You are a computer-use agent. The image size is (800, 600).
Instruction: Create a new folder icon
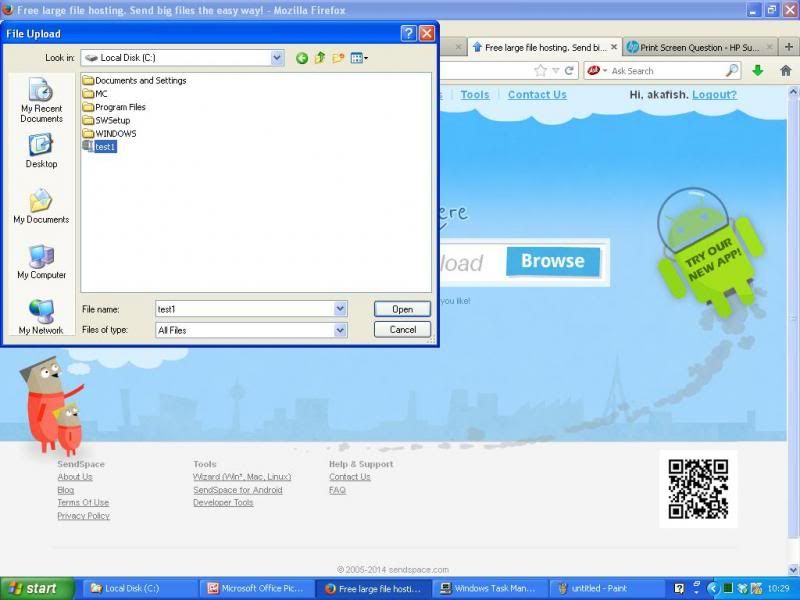tap(338, 58)
